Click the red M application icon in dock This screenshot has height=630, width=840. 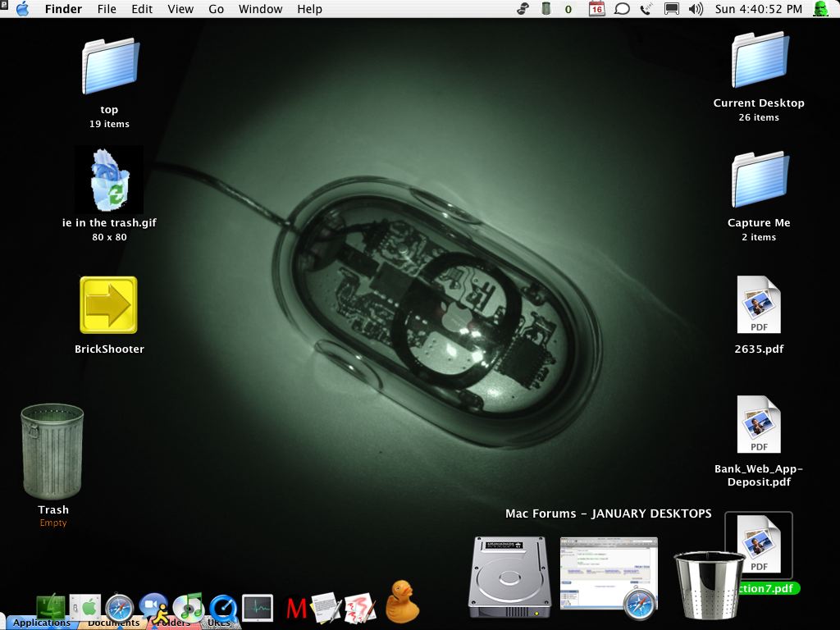(x=296, y=609)
